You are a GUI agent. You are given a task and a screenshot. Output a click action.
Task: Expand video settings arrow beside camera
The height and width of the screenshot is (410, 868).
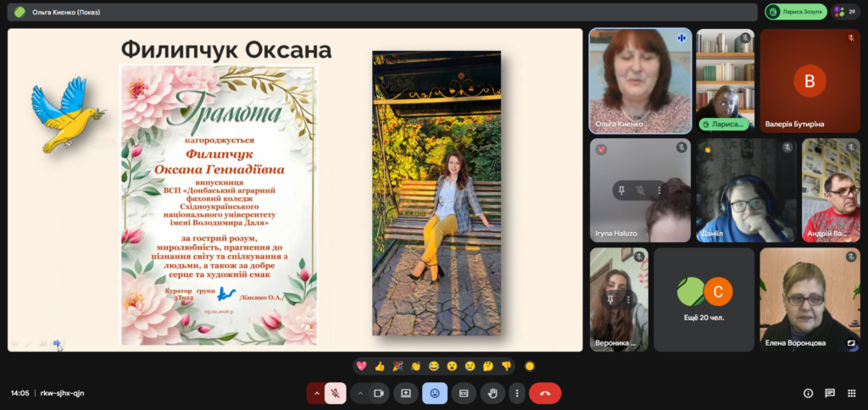[x=359, y=393]
